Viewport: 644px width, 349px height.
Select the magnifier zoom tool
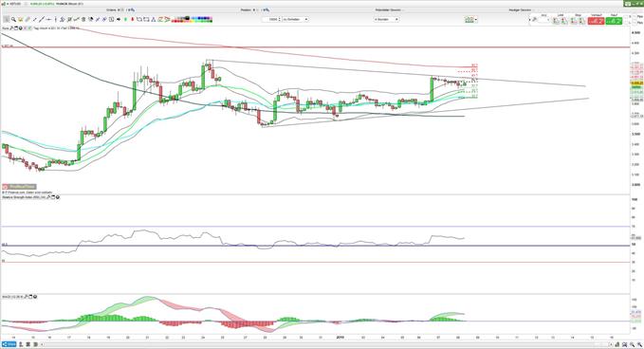tap(13, 19)
